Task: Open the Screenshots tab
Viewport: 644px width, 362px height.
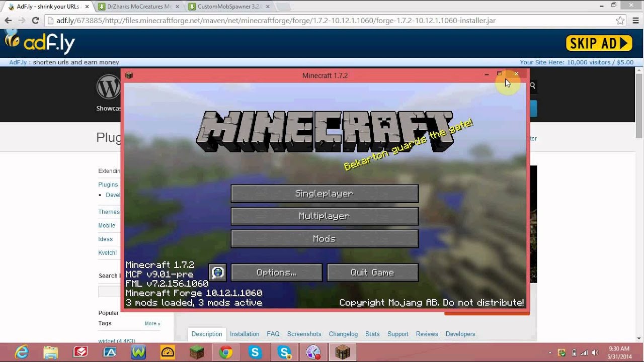Action: pyautogui.click(x=304, y=334)
